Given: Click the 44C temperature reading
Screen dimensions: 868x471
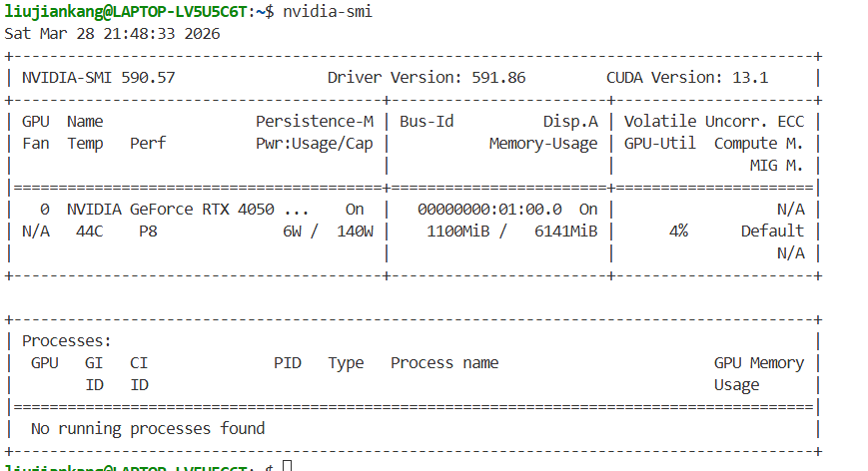Looking at the screenshot, I should pos(85,231).
